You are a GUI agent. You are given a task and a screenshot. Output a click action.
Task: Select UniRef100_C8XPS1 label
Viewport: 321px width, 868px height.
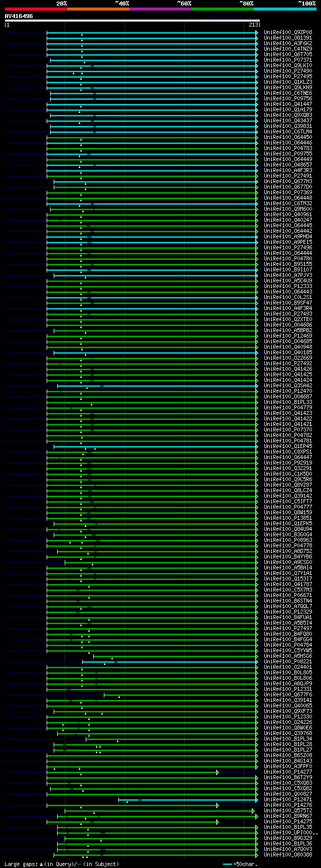coord(288,452)
